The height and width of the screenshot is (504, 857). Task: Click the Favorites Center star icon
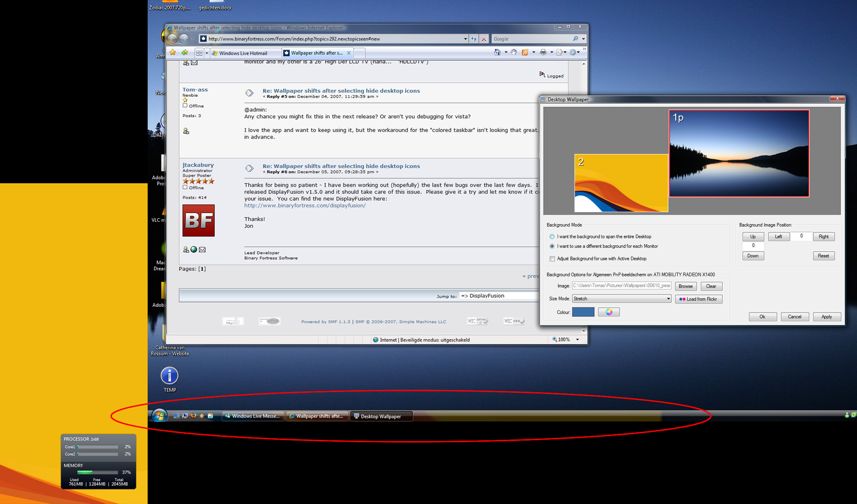[x=173, y=52]
